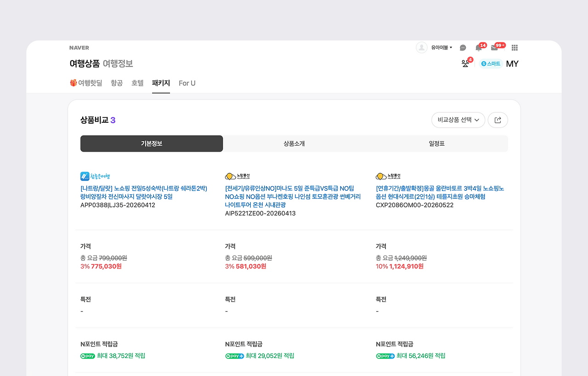Click product code APP0388|LJ35-20260412
The height and width of the screenshot is (376, 588).
click(118, 205)
